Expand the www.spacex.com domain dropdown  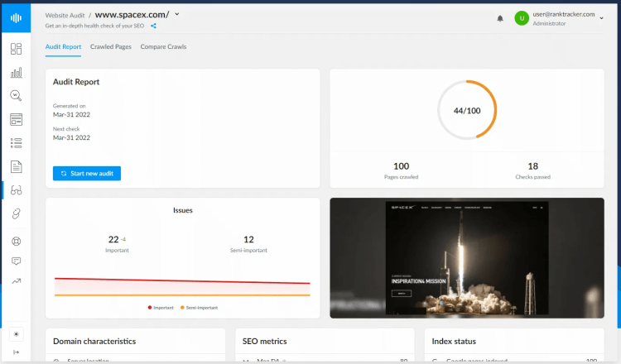tap(177, 14)
